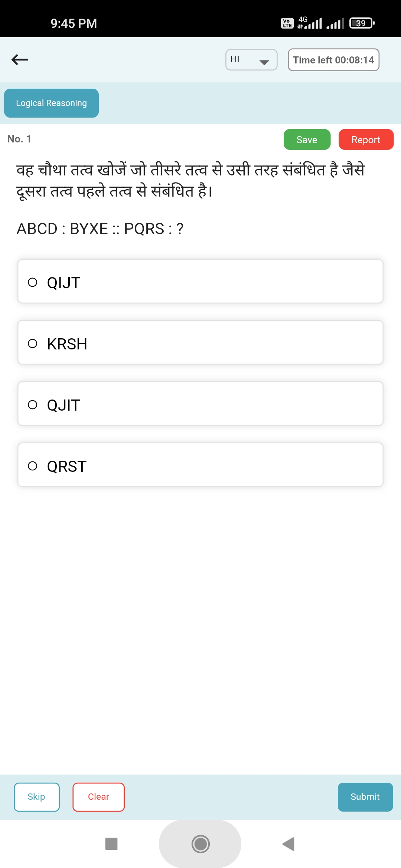Submit the test answers
This screenshot has height=868, width=401.
click(x=365, y=797)
